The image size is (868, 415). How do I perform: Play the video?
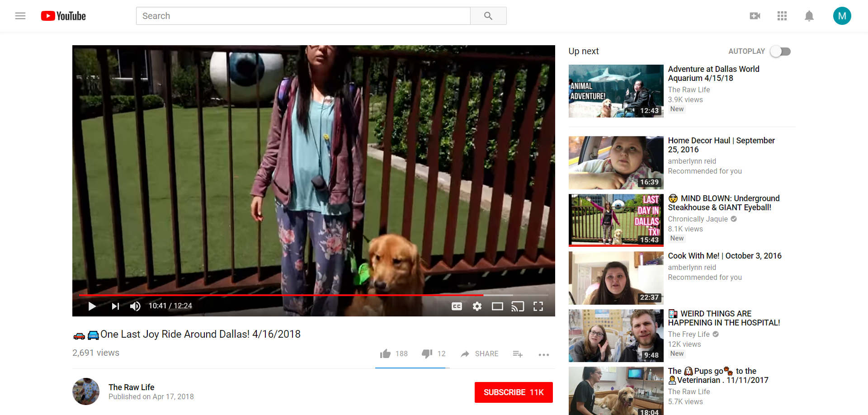(92, 306)
